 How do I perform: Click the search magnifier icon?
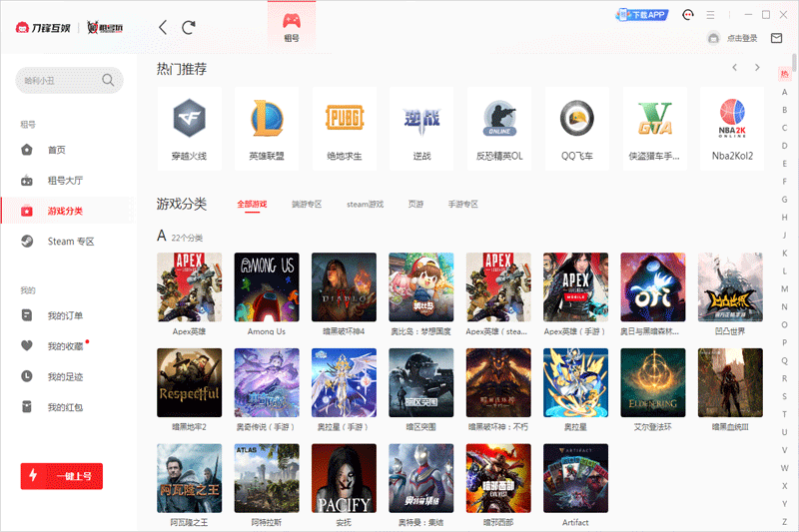108,80
